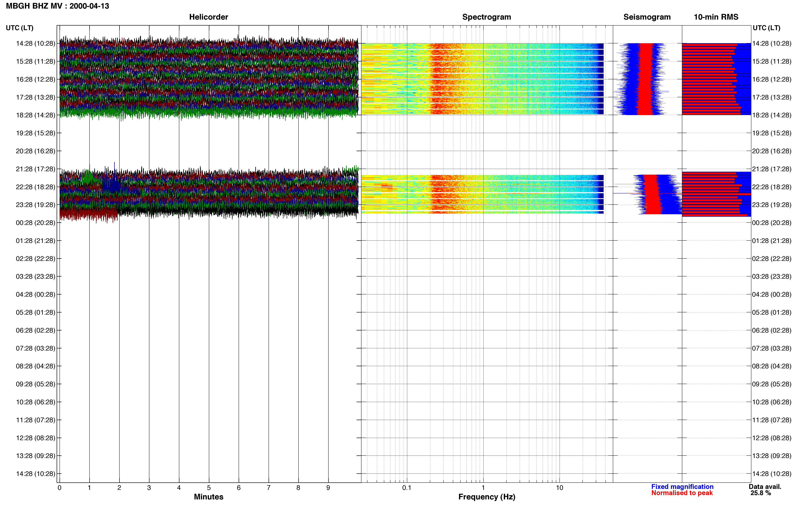This screenshot has width=812, height=508.
Task: Click the Normalised to peak legend text
Action: click(682, 493)
